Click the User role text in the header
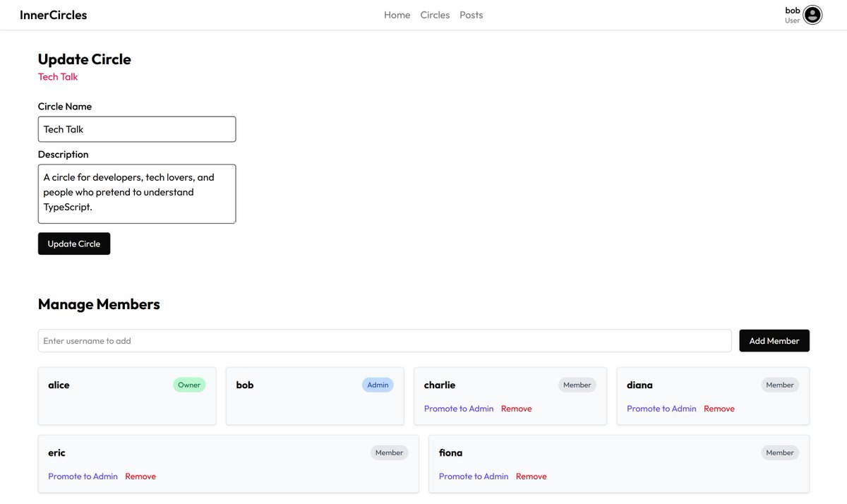The width and height of the screenshot is (847, 504). pyautogui.click(x=793, y=20)
